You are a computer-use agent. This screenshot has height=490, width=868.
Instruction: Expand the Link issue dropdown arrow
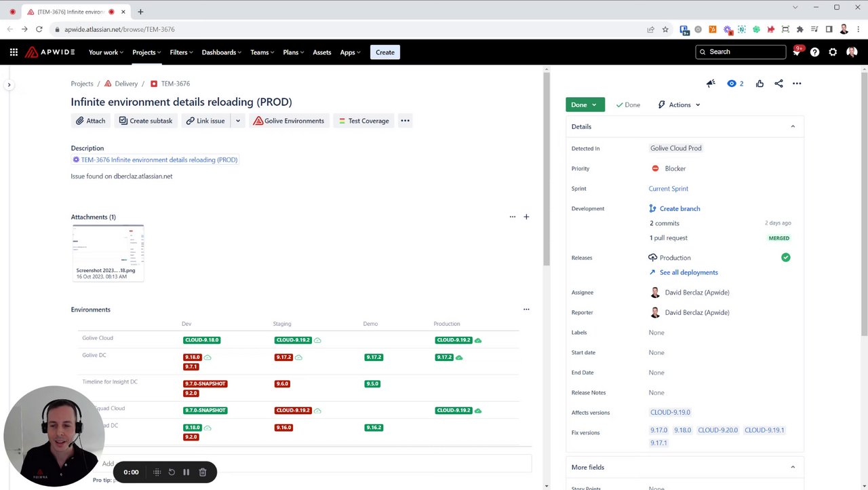click(237, 121)
